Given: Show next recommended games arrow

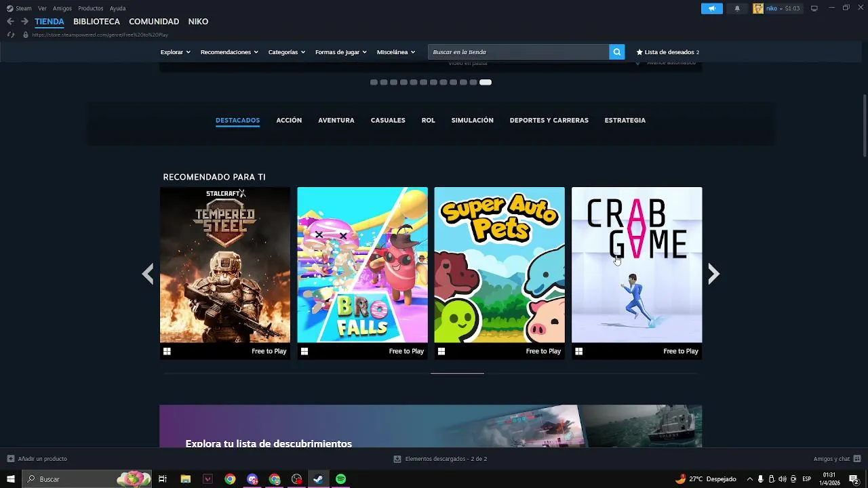Looking at the screenshot, I should 713,274.
